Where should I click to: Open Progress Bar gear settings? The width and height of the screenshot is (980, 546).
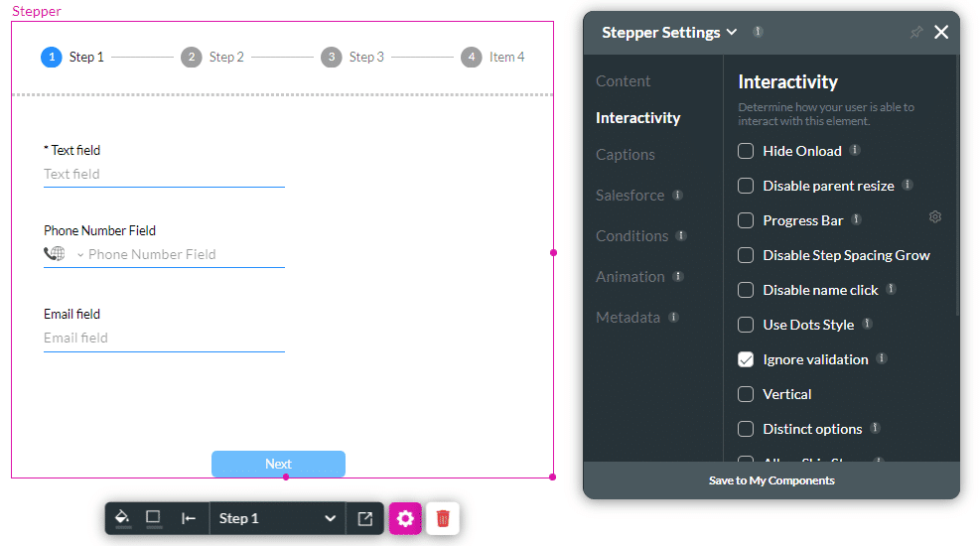pos(935,216)
